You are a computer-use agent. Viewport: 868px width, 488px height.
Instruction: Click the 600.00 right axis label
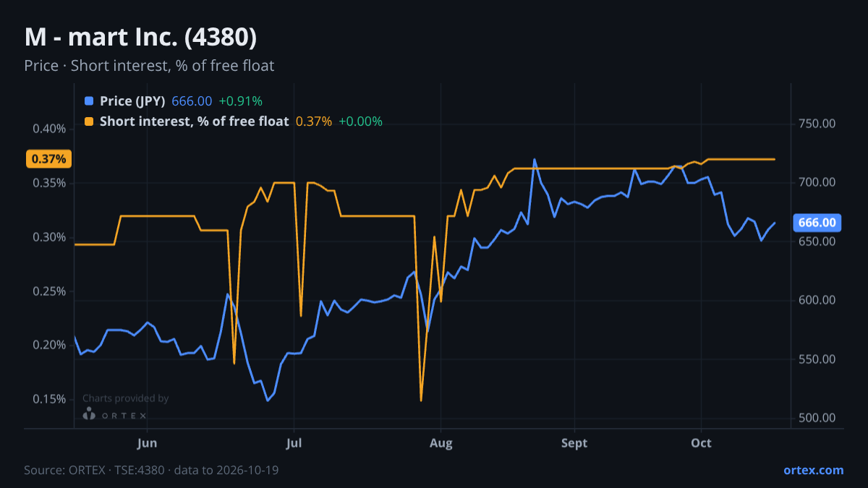[818, 300]
